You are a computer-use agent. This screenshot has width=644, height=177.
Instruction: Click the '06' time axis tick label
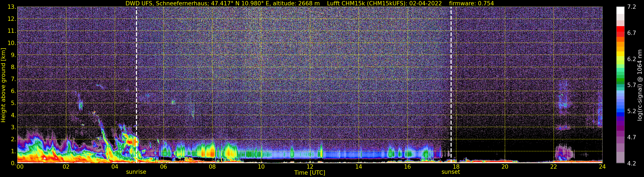click(164, 167)
